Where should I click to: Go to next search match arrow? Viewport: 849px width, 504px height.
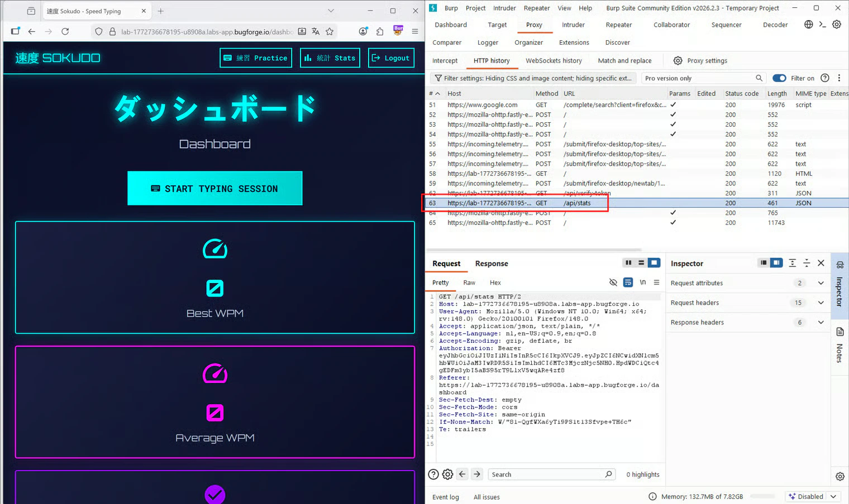pyautogui.click(x=477, y=474)
